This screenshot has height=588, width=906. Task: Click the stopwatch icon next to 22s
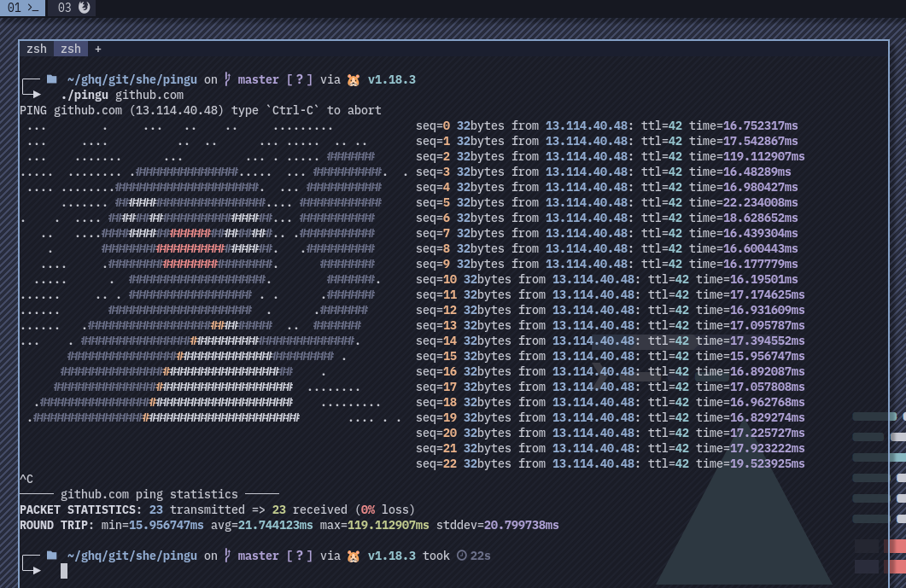coord(461,556)
